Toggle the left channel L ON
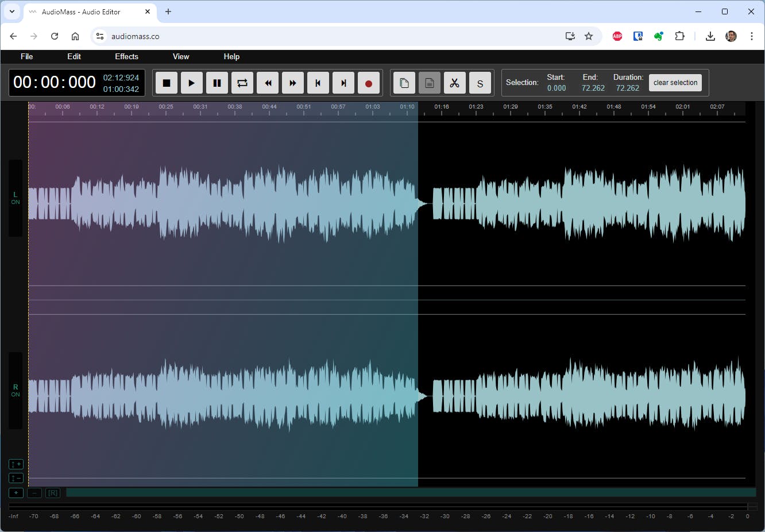The height and width of the screenshot is (532, 765). click(x=16, y=198)
